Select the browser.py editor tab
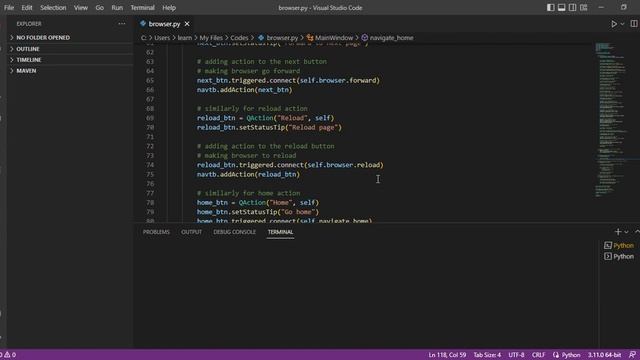 coord(164,24)
